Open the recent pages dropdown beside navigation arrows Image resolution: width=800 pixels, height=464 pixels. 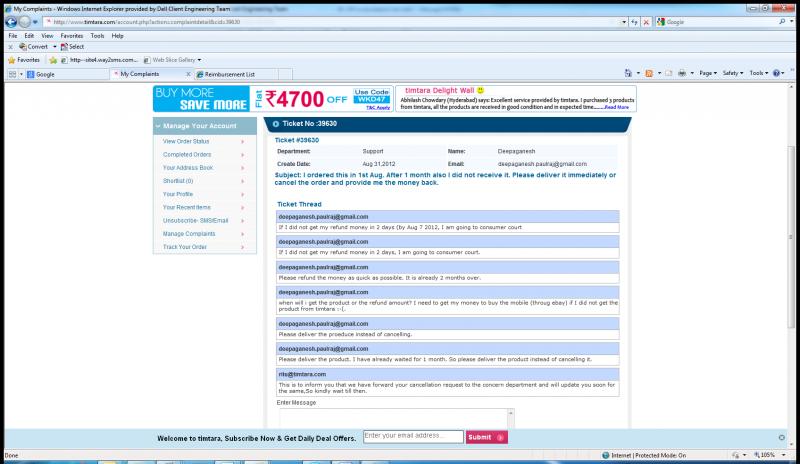tap(35, 22)
